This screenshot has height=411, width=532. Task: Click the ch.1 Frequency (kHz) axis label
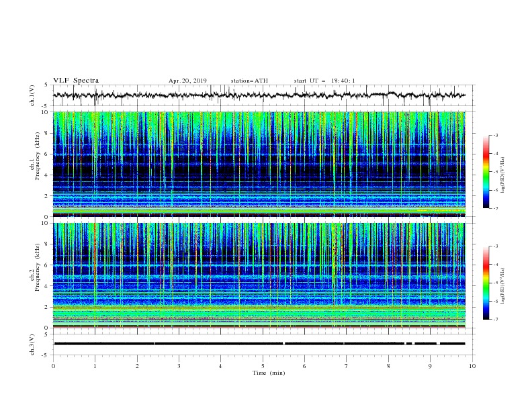(x=35, y=155)
